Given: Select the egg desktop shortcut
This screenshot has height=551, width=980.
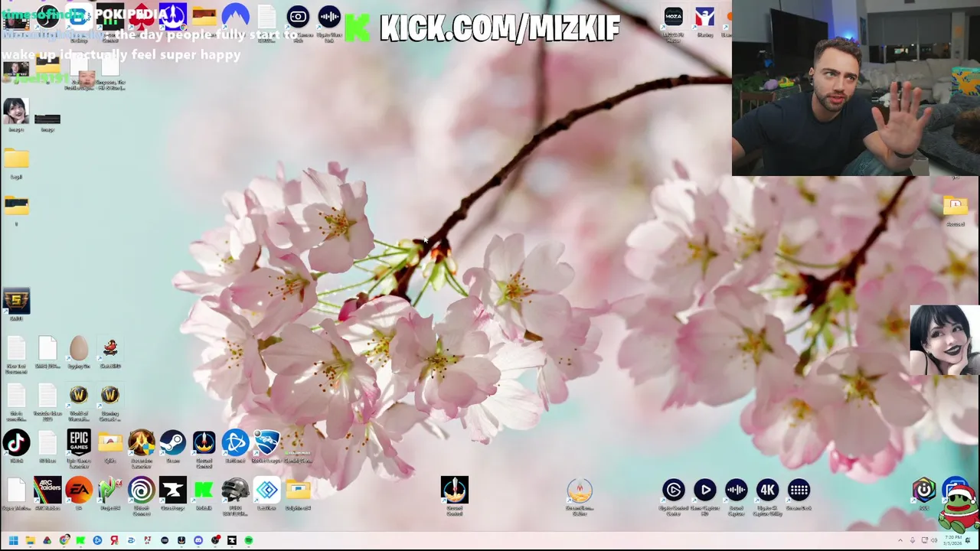Looking at the screenshot, I should click(x=79, y=349).
